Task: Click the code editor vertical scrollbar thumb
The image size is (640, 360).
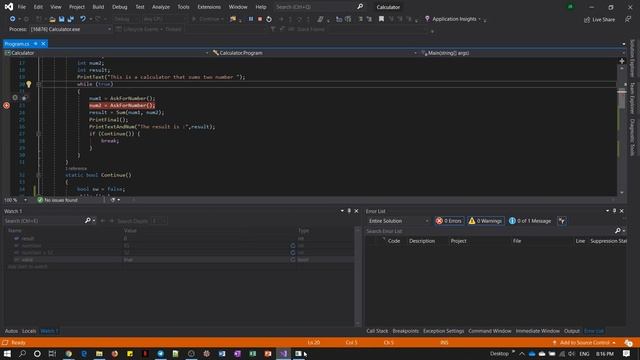Action: (x=622, y=99)
